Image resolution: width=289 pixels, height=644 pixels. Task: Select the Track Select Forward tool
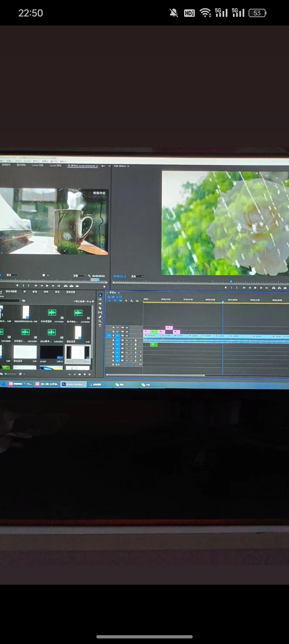click(100, 299)
